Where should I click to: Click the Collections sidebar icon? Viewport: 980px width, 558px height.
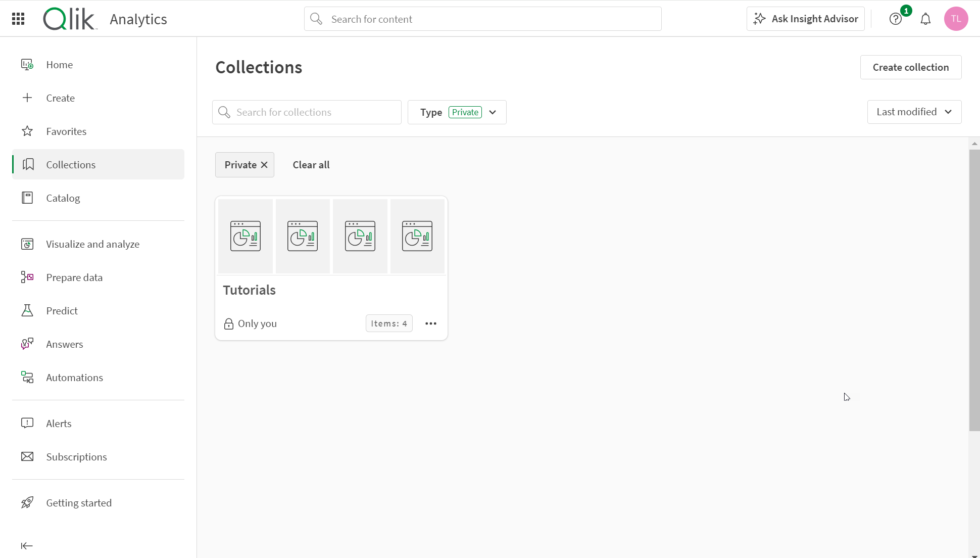click(x=28, y=164)
